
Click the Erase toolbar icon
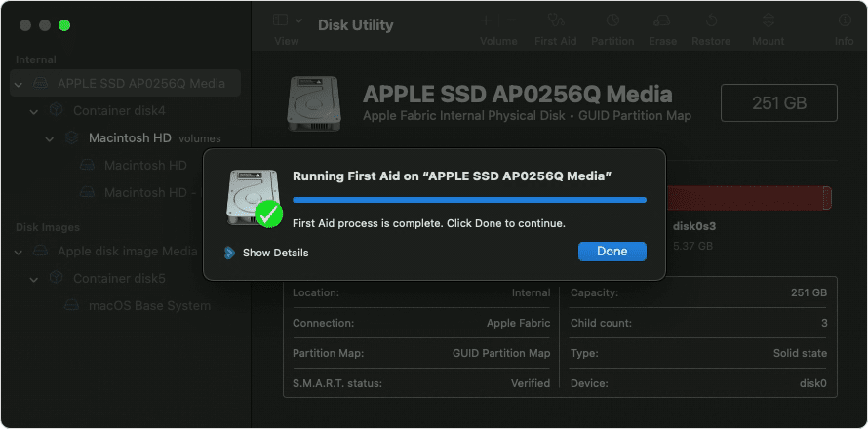[662, 20]
